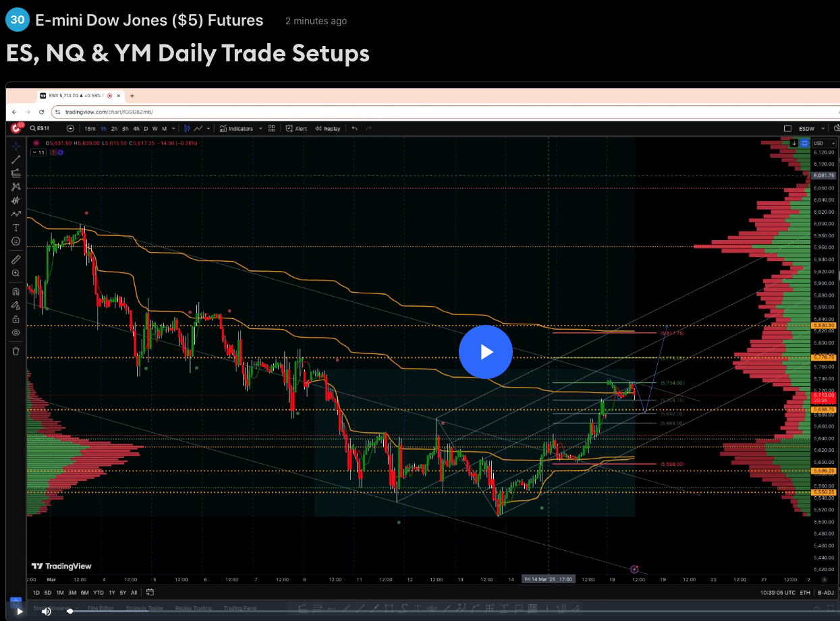Click the line chart style icon
Viewport: 840px width, 621px height.
point(198,128)
